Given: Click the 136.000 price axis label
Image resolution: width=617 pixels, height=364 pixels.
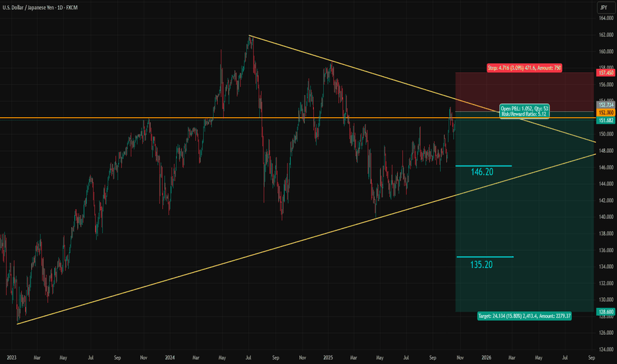Looking at the screenshot, I should coord(606,250).
